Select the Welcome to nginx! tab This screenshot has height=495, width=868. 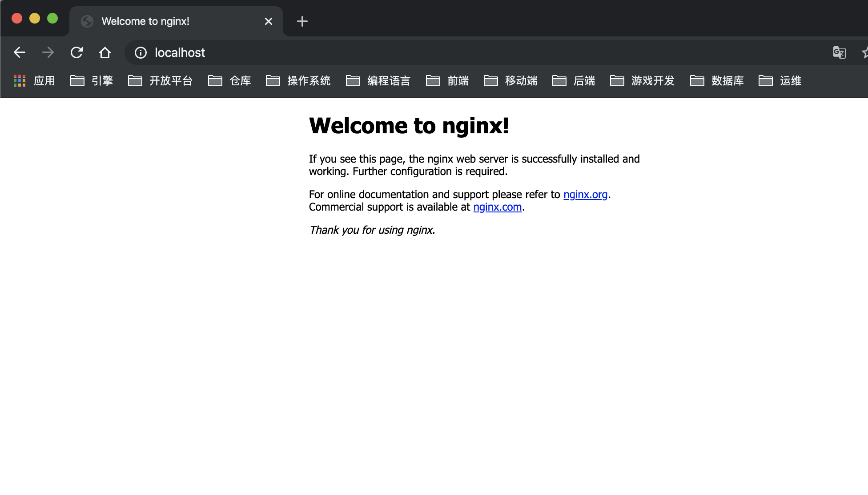pyautogui.click(x=176, y=21)
